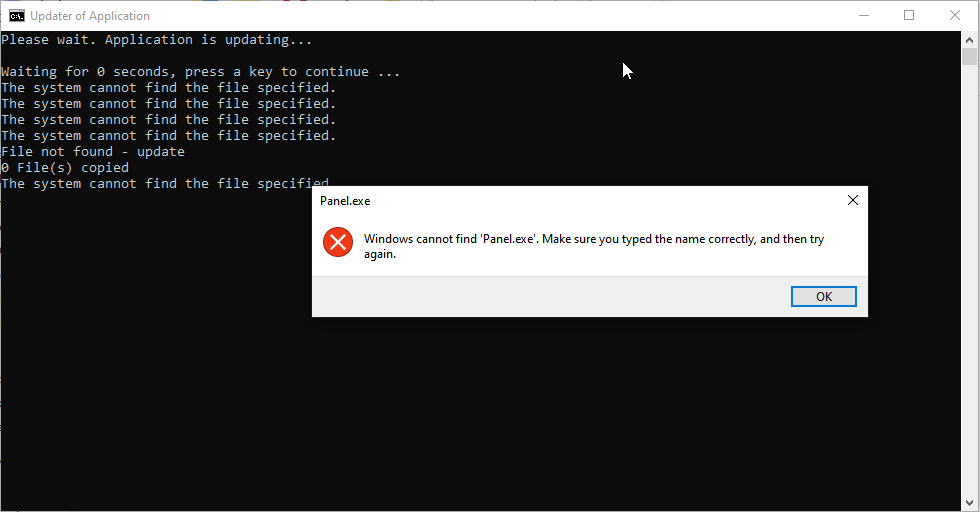Close the Updater of Application console window

pos(955,15)
